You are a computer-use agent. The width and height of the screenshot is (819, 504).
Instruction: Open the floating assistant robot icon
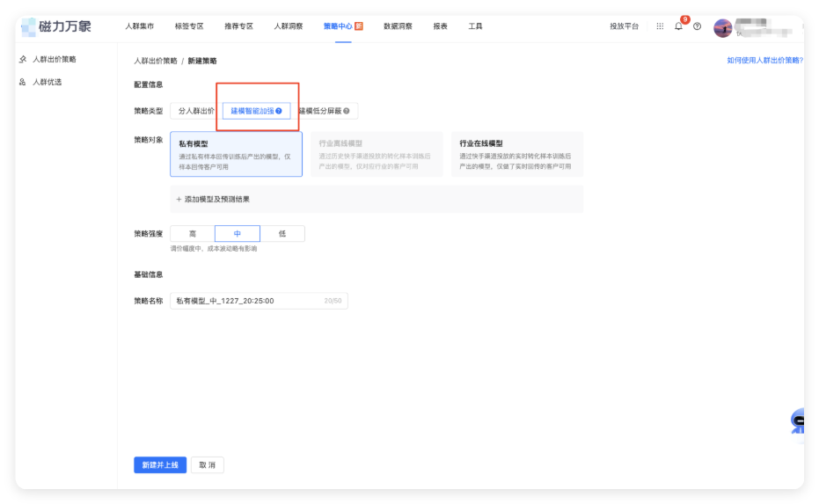click(x=797, y=421)
